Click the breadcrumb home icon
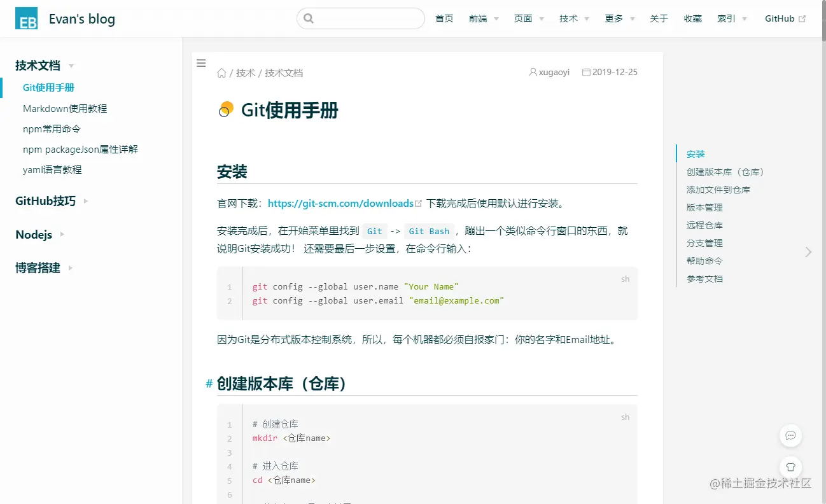Image resolution: width=826 pixels, height=504 pixels. click(x=221, y=73)
